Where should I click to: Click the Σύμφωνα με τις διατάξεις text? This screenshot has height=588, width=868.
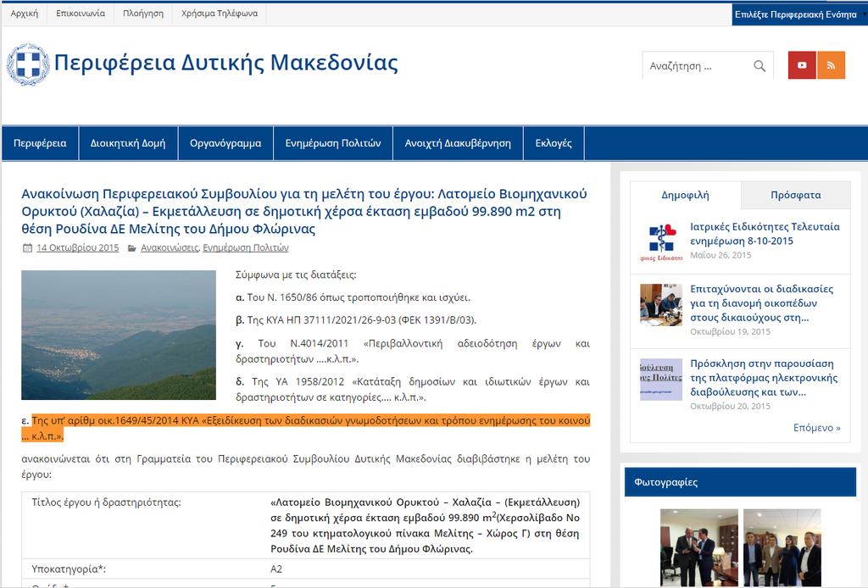tap(296, 275)
